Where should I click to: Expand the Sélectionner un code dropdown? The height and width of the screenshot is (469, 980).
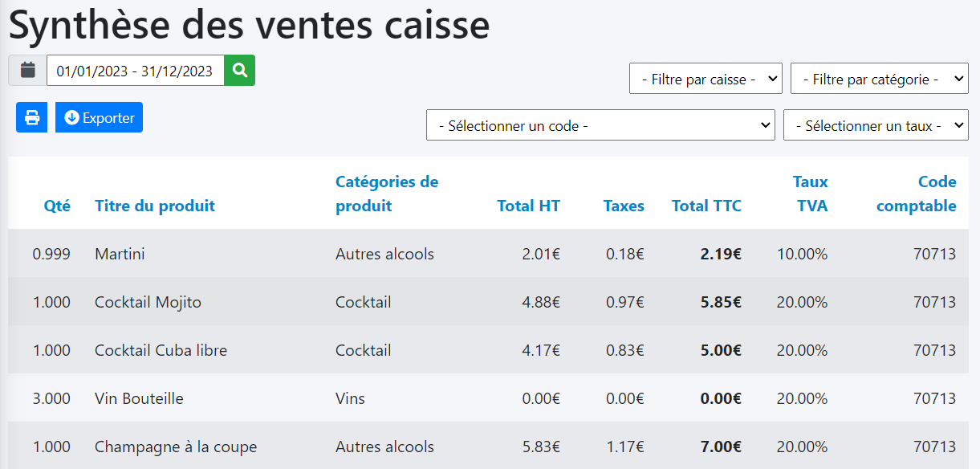tap(600, 125)
